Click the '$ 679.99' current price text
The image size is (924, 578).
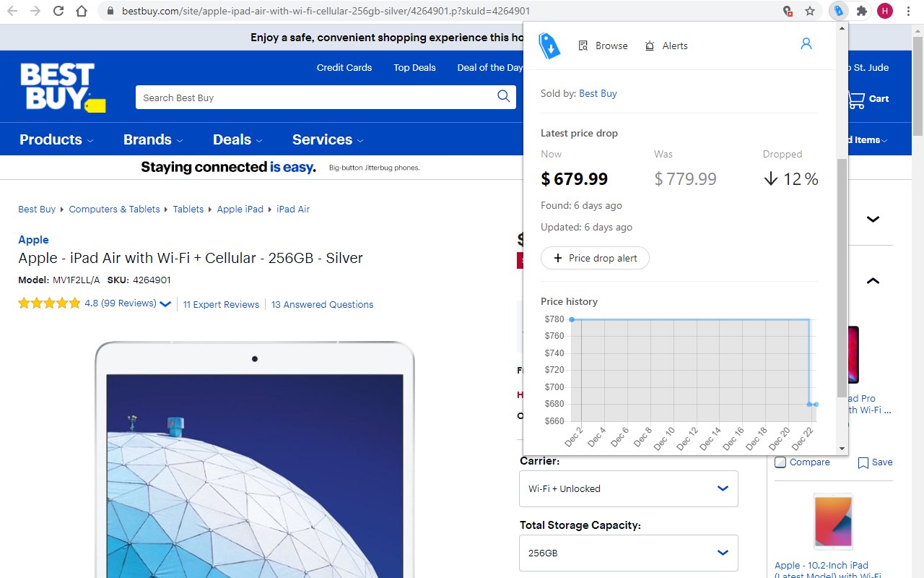[575, 178]
